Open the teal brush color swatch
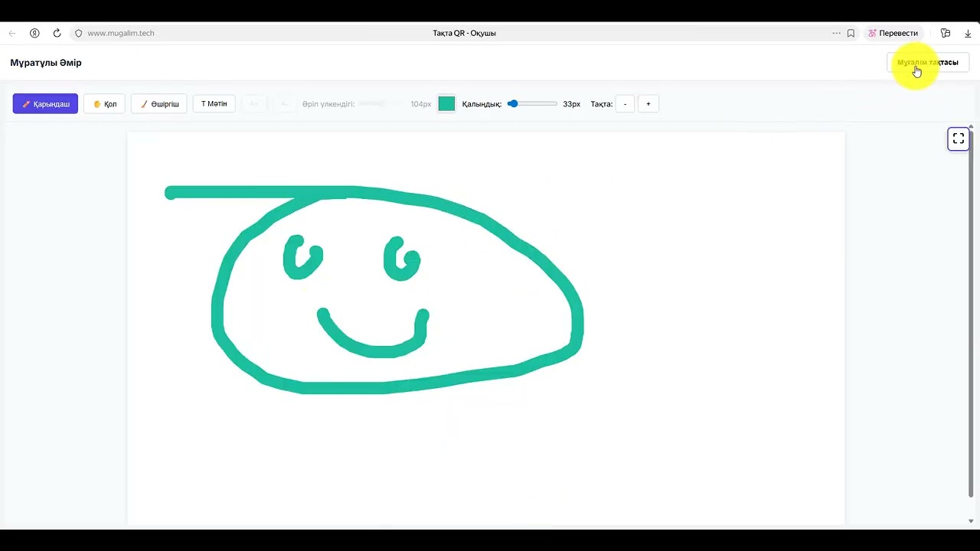The image size is (980, 551). (446, 104)
